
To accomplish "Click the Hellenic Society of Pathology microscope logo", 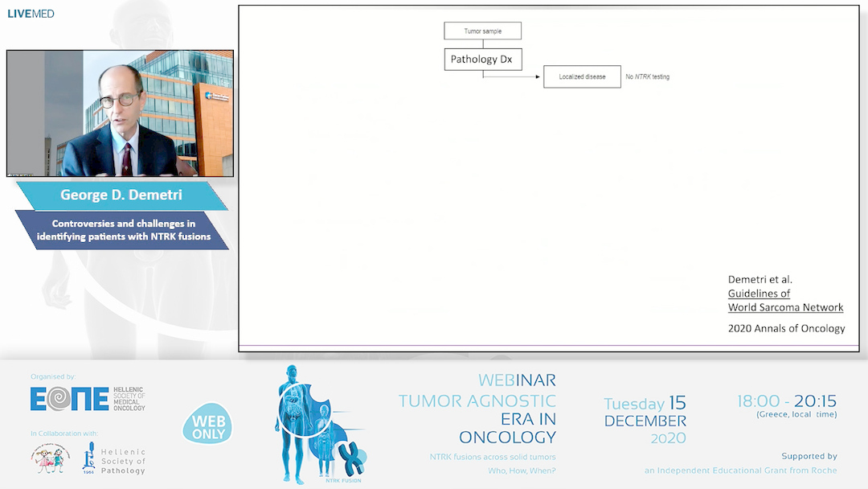I will 88,458.
